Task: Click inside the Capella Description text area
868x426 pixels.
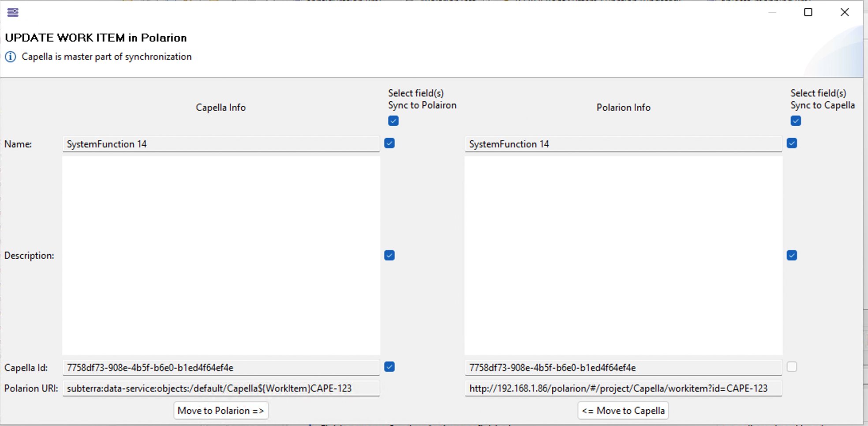Action: [221, 256]
